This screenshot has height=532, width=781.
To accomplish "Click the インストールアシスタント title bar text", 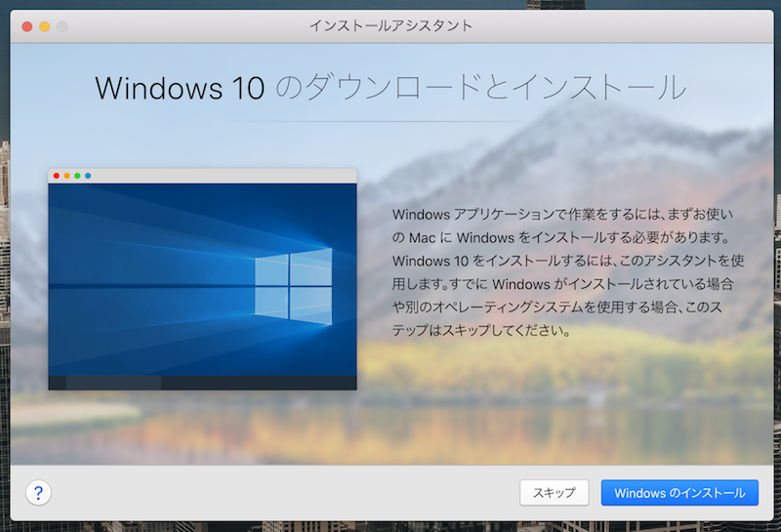I will (x=390, y=26).
